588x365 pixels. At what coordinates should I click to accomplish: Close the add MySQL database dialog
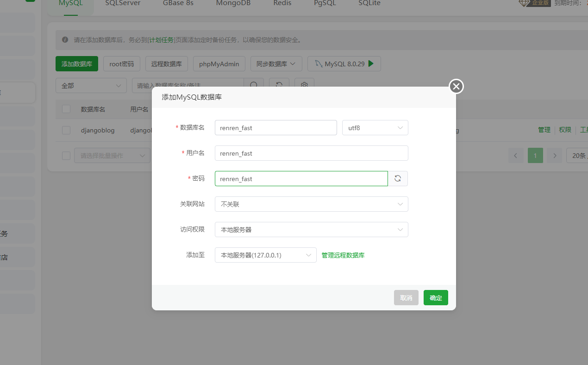pyautogui.click(x=456, y=86)
